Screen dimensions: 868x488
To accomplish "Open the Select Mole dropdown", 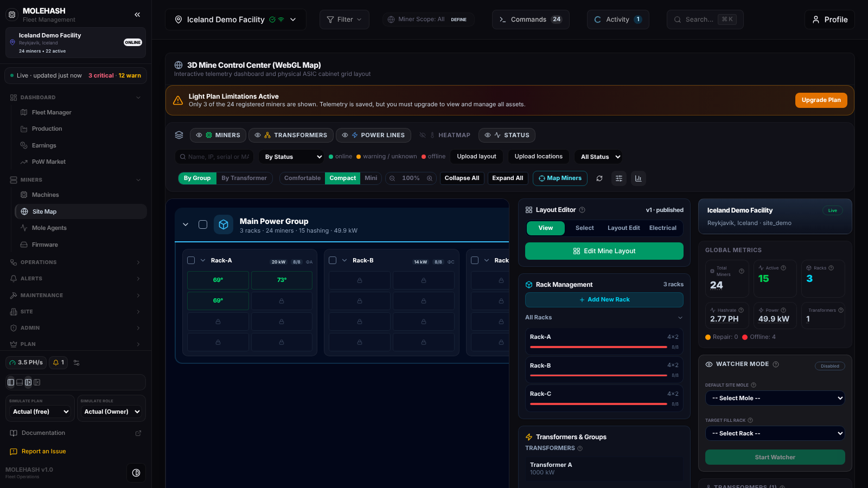I will click(775, 398).
